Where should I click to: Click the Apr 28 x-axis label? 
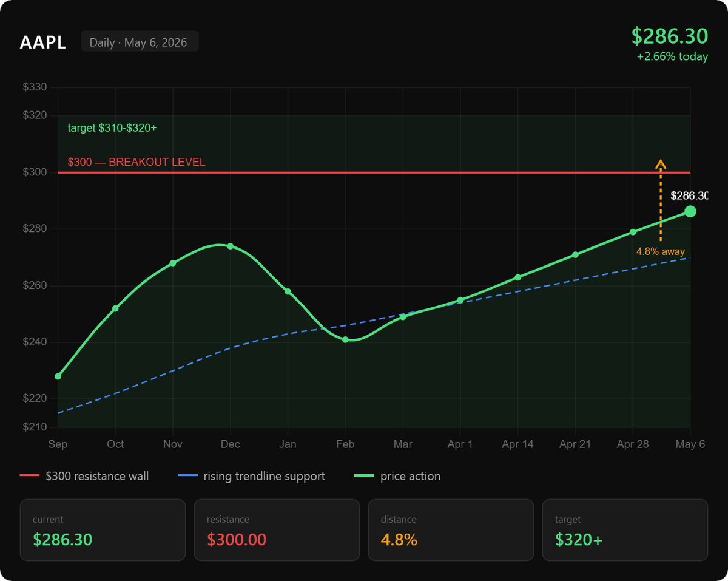633,444
